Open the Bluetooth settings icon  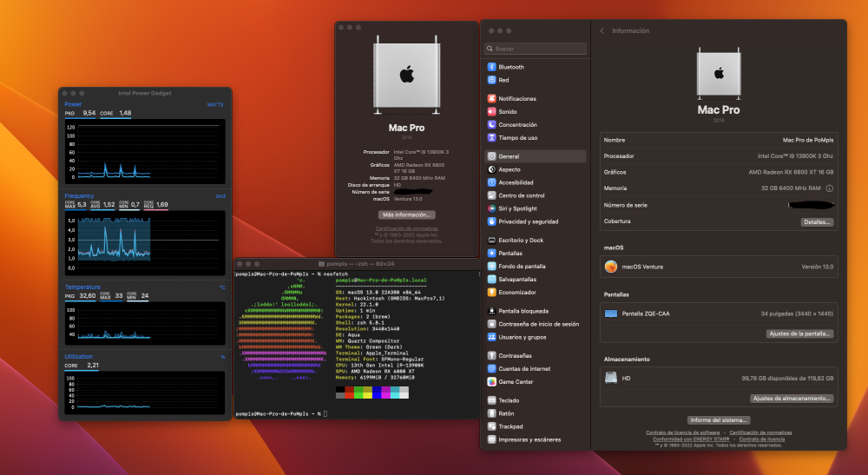(491, 67)
